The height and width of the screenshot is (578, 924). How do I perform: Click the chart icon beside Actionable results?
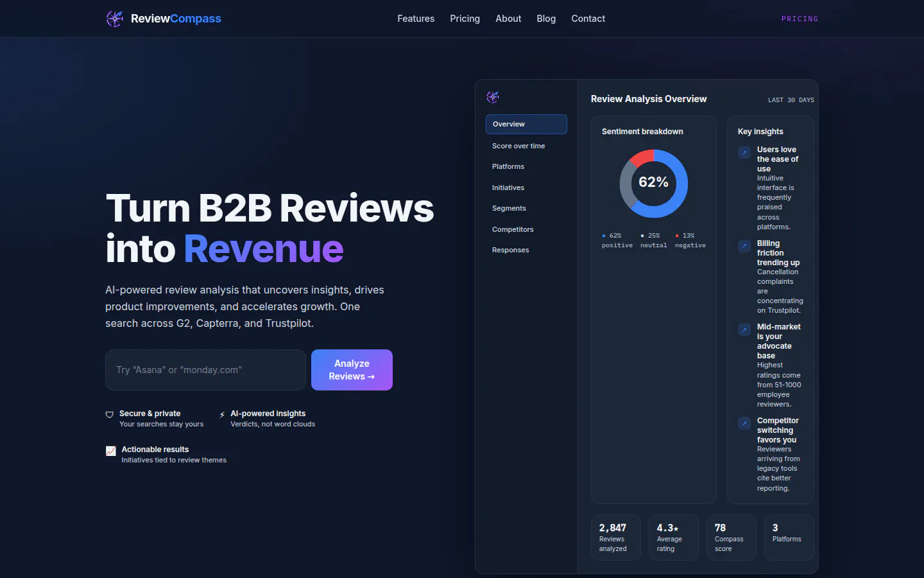[111, 451]
